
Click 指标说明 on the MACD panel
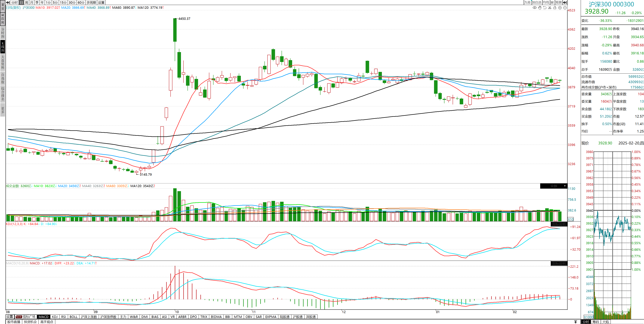click(559, 263)
